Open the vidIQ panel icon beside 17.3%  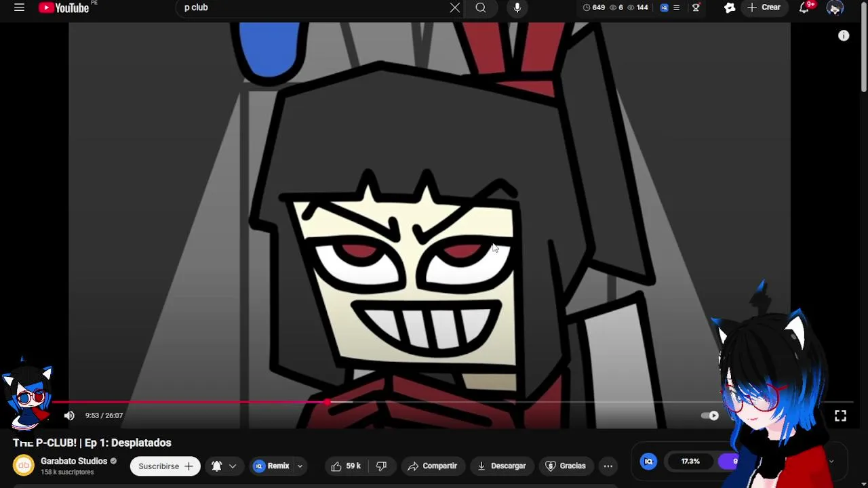tap(648, 462)
